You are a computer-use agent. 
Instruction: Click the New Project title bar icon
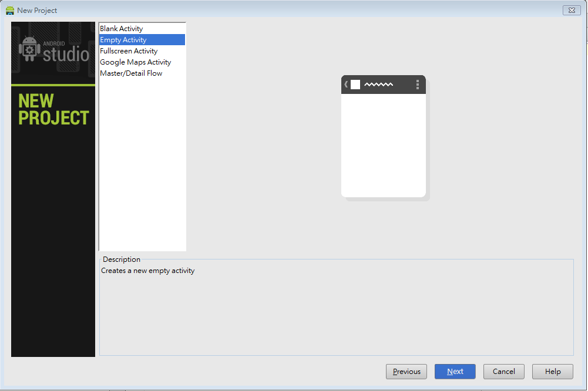pyautogui.click(x=10, y=11)
